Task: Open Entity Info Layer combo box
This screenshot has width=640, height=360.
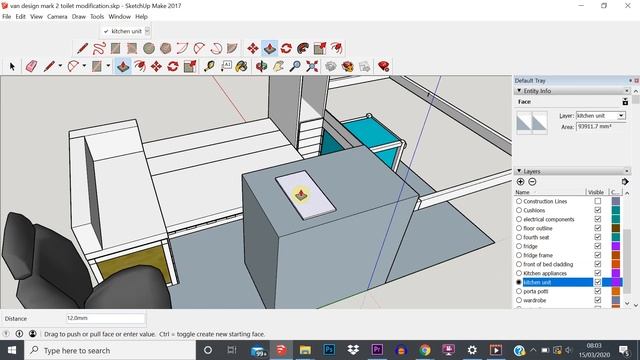Action: coord(600,116)
